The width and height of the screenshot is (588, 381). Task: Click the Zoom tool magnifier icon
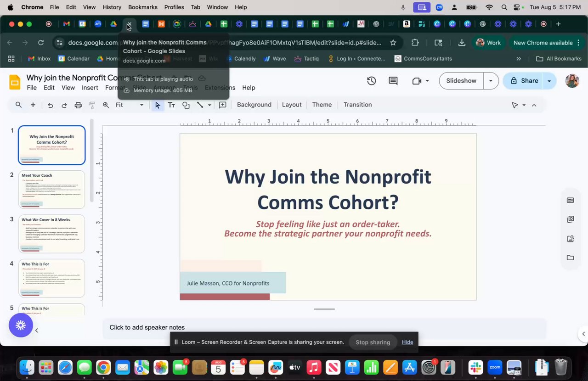point(106,105)
